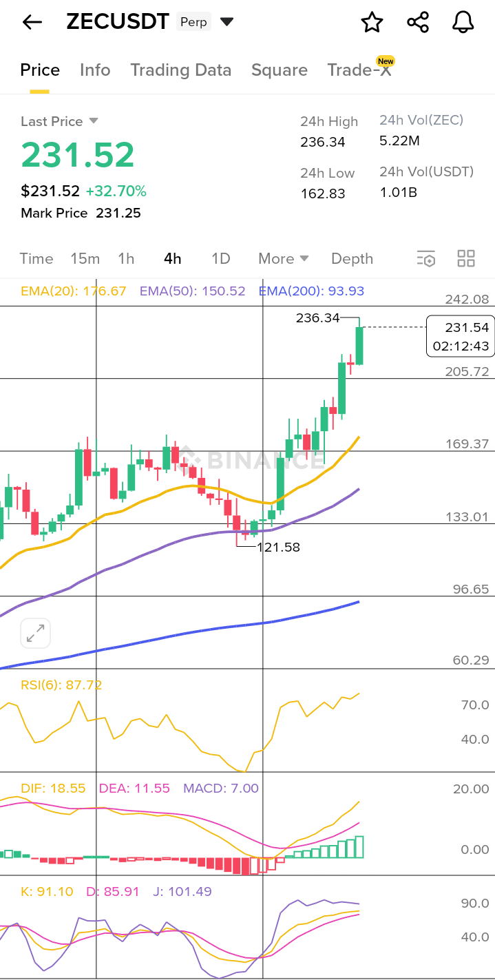Tap the 24h High value 236.34

tap(323, 143)
